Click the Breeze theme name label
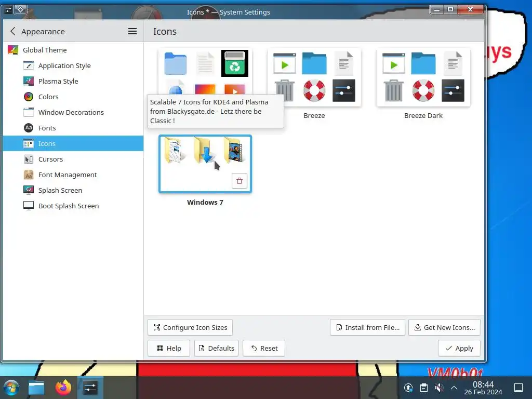 pos(314,116)
